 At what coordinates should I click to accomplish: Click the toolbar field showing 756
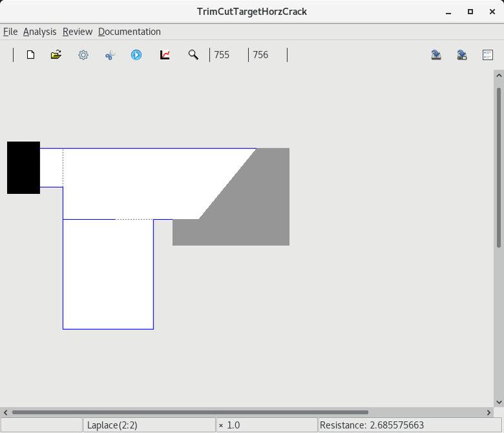point(260,55)
